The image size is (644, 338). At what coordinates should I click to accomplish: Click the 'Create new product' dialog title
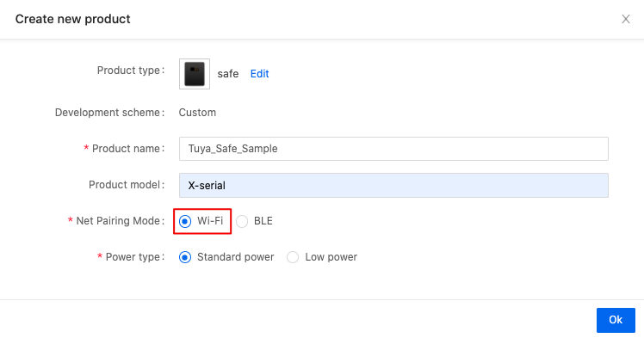[72, 19]
